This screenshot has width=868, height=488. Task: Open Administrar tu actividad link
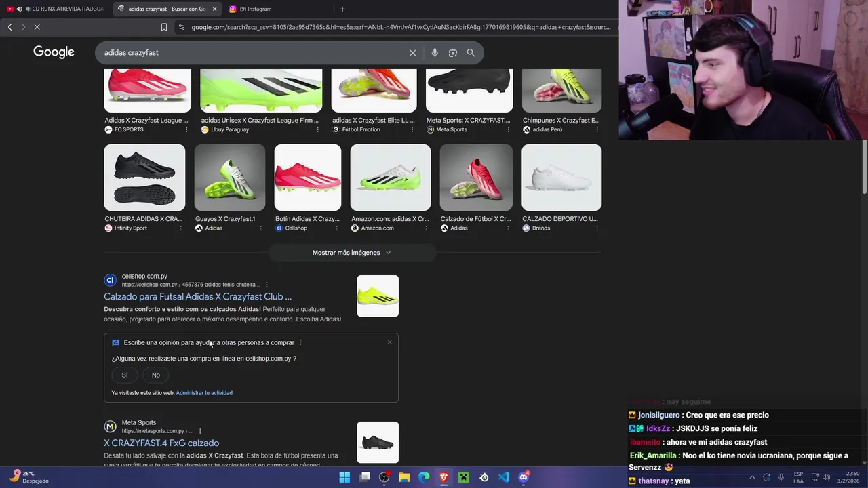(204, 393)
